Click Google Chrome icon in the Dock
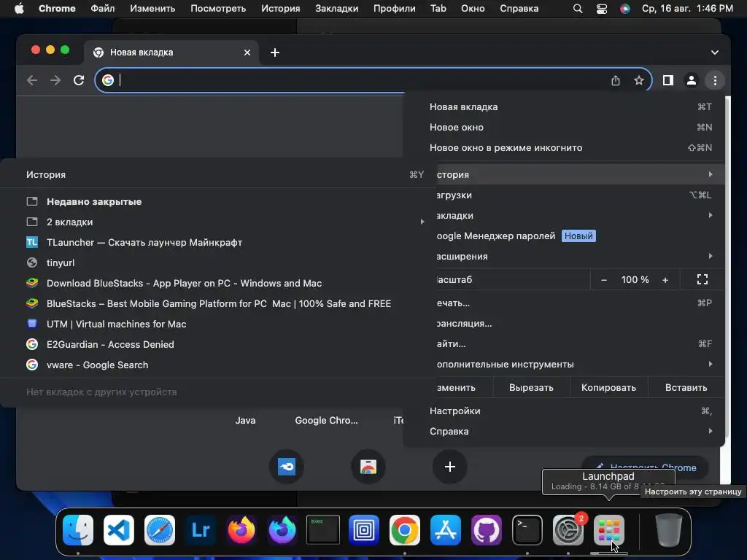747x560 pixels. point(405,529)
